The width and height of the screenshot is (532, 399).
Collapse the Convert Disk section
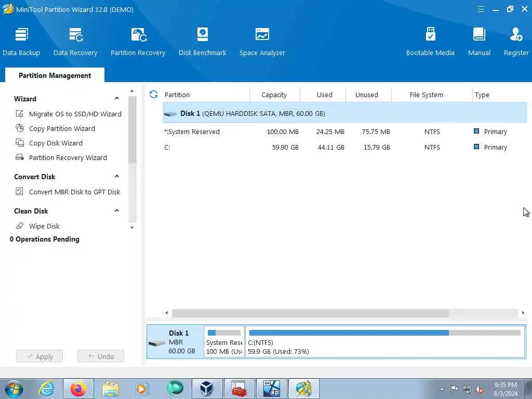117,177
